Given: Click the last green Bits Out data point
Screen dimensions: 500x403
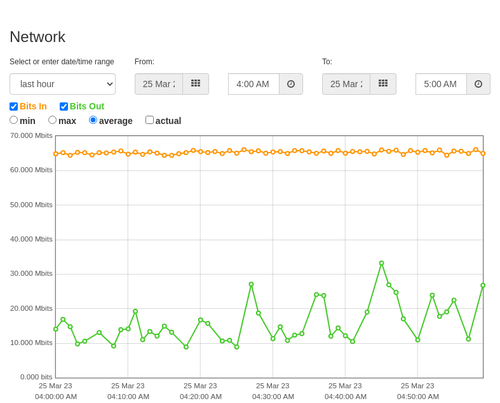Looking at the screenshot, I should tap(483, 285).
